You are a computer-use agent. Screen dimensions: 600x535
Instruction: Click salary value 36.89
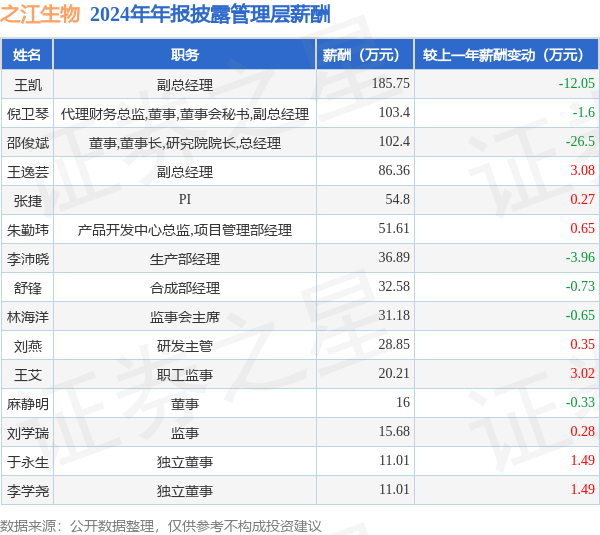click(394, 257)
